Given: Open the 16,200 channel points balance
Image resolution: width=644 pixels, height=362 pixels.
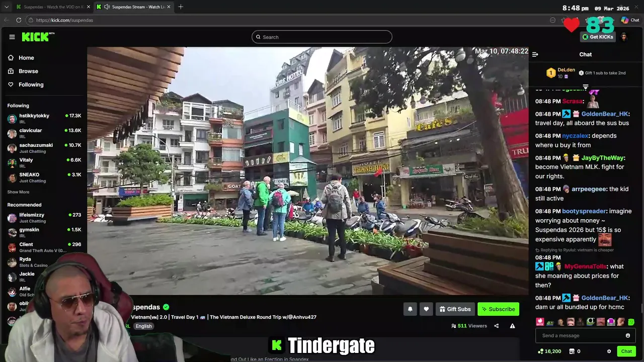Looking at the screenshot, I should tap(549, 351).
